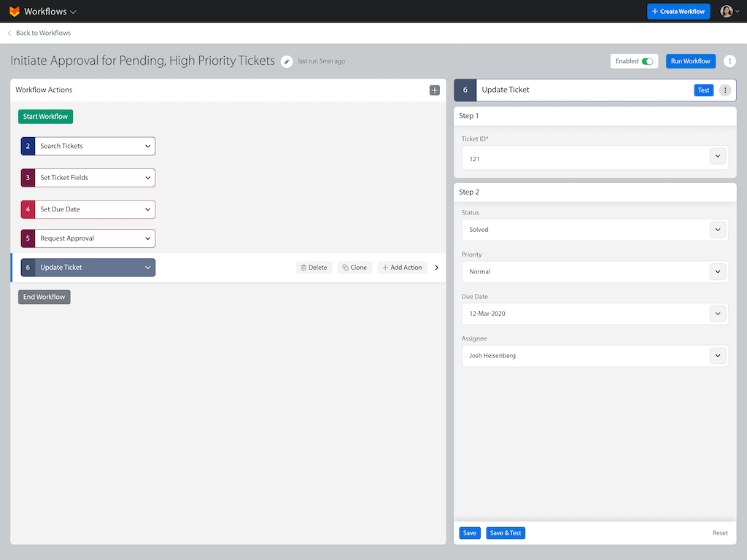
Task: Open the overflow menu beside Run Workflow
Action: [x=729, y=61]
